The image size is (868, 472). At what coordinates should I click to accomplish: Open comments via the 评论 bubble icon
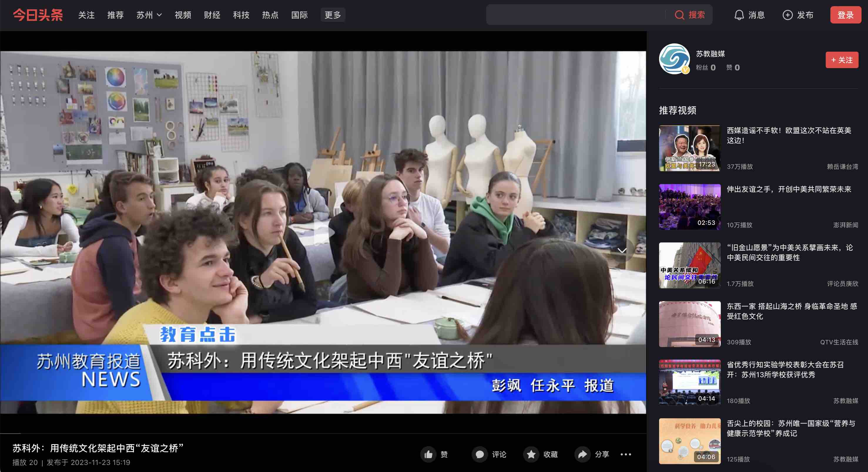(480, 454)
